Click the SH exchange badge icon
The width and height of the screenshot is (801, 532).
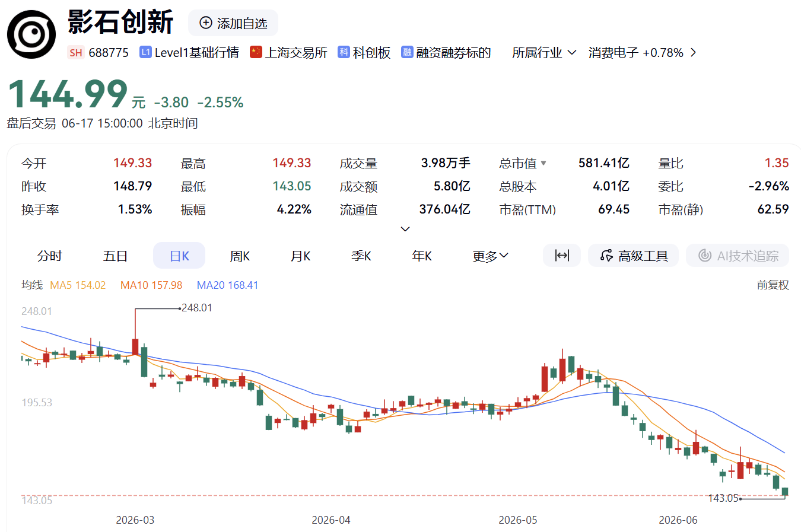click(75, 53)
